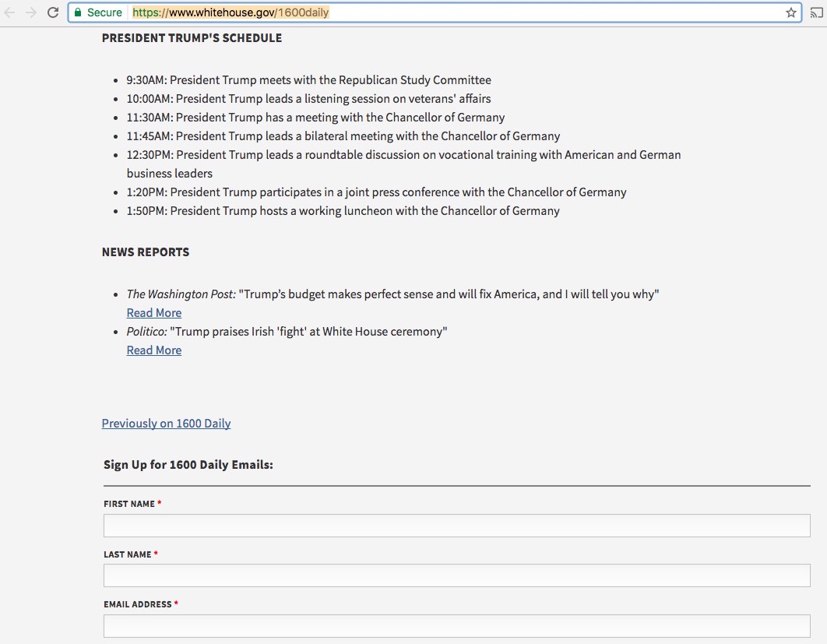
Task: Click the Cast icon in the toolbar
Action: pos(816,12)
